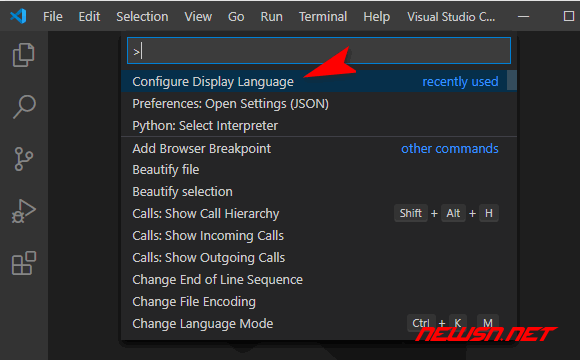This screenshot has width=580, height=360.
Task: Open the View menu
Action: 198,17
